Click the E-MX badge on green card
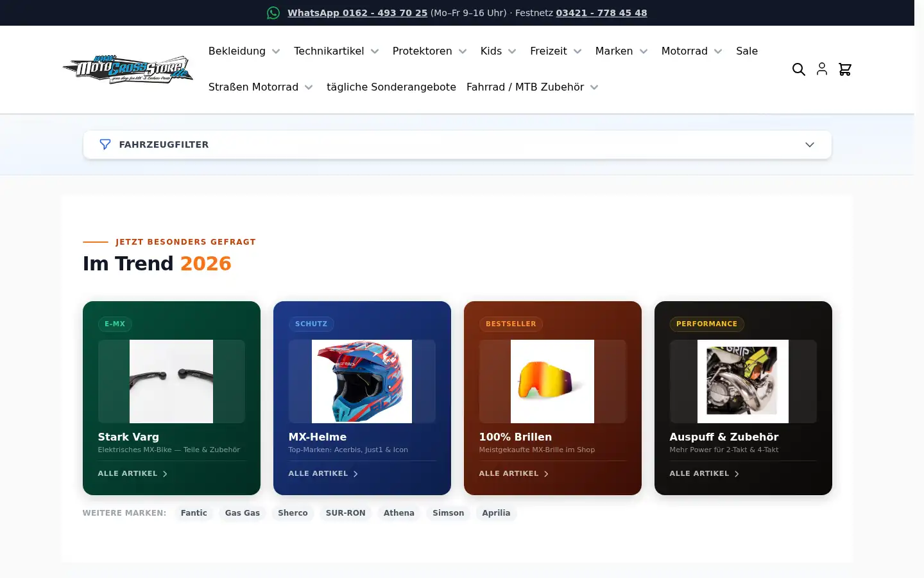The width and height of the screenshot is (924, 578). [x=115, y=324]
